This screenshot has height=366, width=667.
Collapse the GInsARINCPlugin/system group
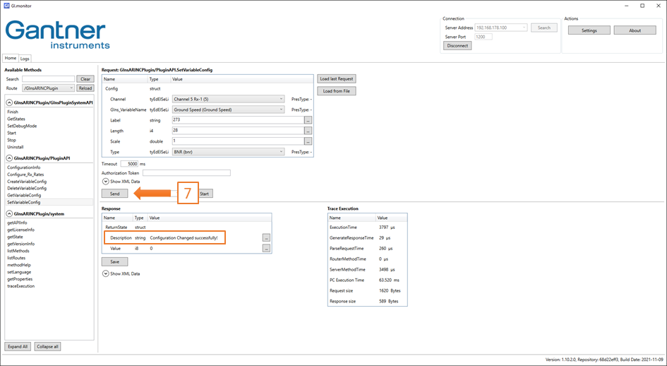coord(9,214)
